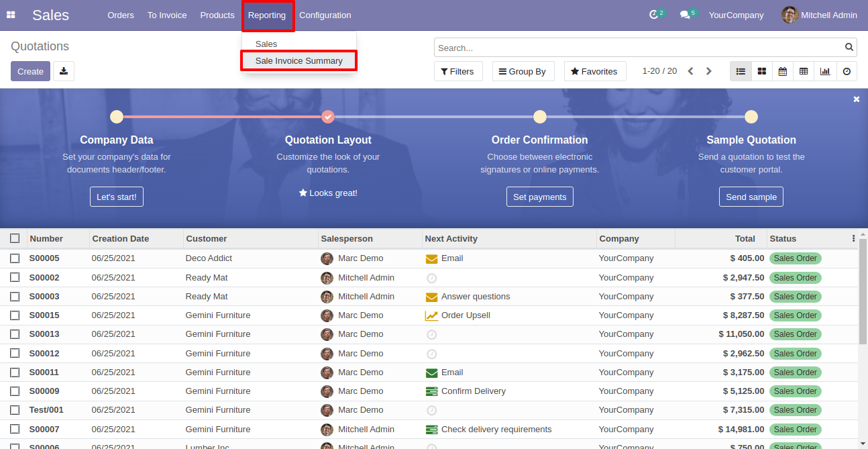The image size is (868, 449).
Task: Click Set payments button
Action: (x=540, y=197)
